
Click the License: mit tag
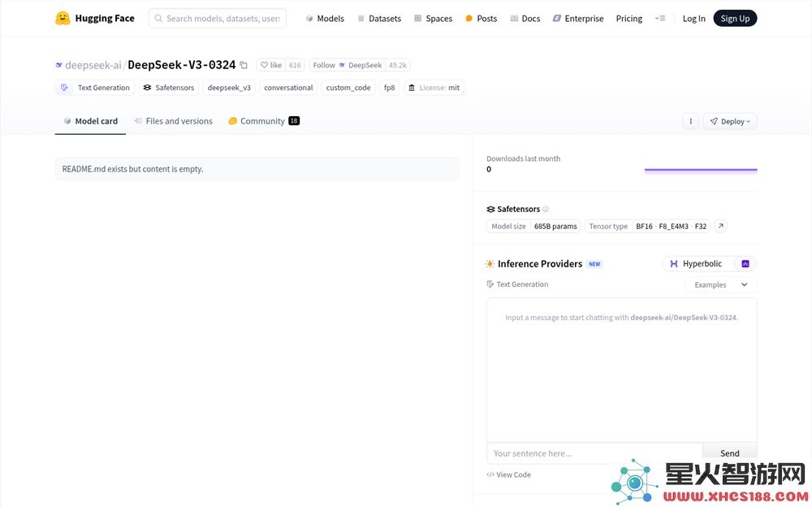(434, 88)
